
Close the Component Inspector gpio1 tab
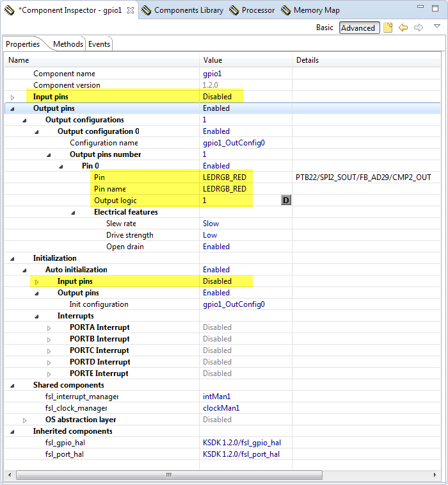coord(130,10)
